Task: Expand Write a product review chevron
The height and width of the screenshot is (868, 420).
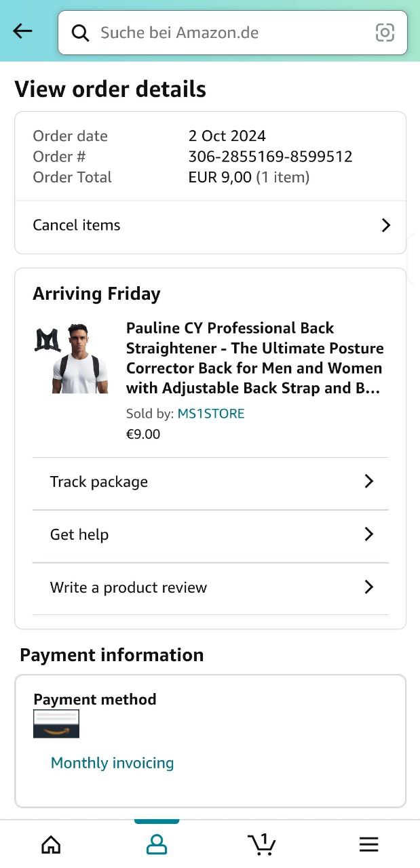Action: coord(369,587)
